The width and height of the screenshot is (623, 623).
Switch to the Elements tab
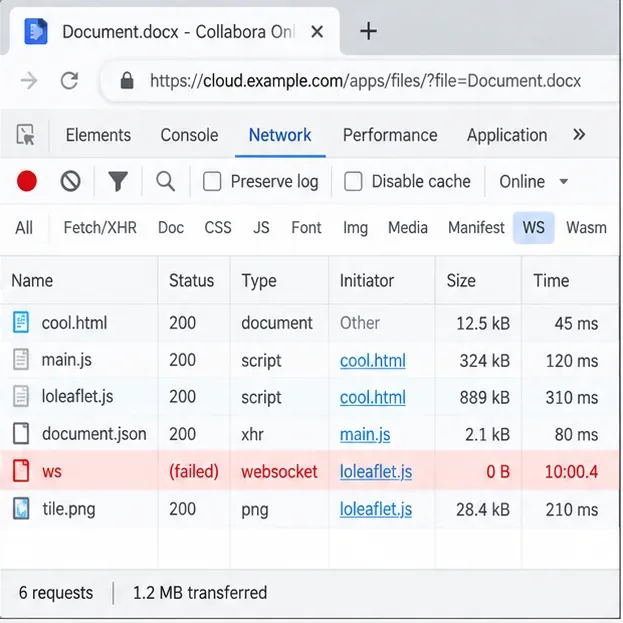click(98, 135)
